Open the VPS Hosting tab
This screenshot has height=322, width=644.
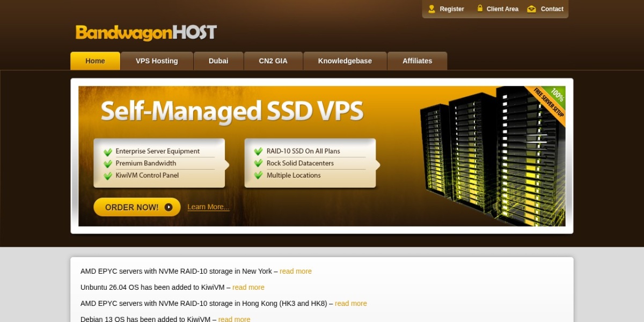(157, 61)
